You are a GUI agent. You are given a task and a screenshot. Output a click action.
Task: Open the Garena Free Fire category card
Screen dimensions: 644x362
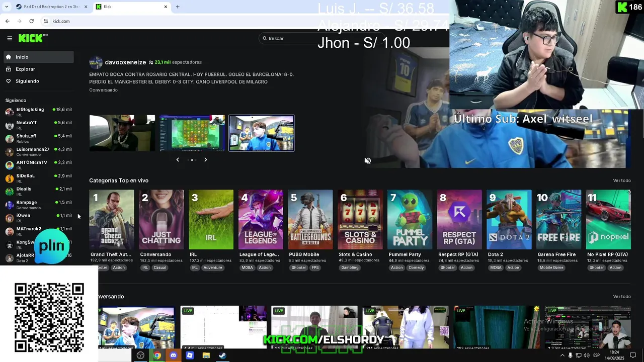(558, 219)
